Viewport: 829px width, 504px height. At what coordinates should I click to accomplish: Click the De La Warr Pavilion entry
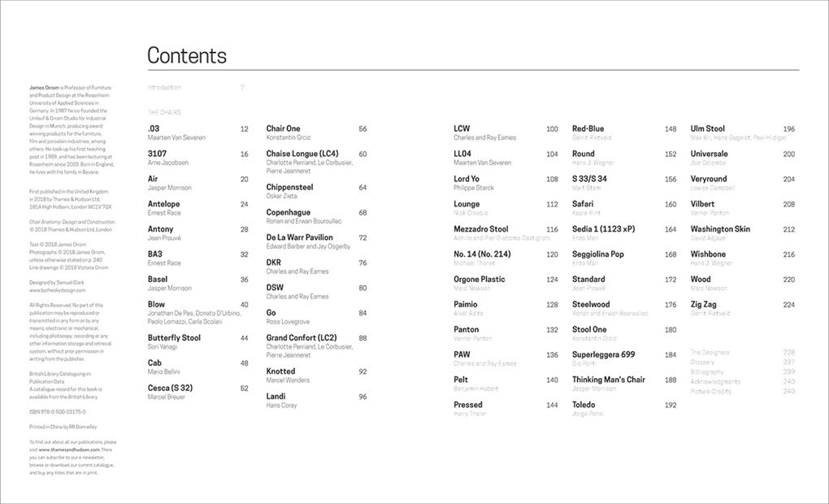[x=299, y=237]
